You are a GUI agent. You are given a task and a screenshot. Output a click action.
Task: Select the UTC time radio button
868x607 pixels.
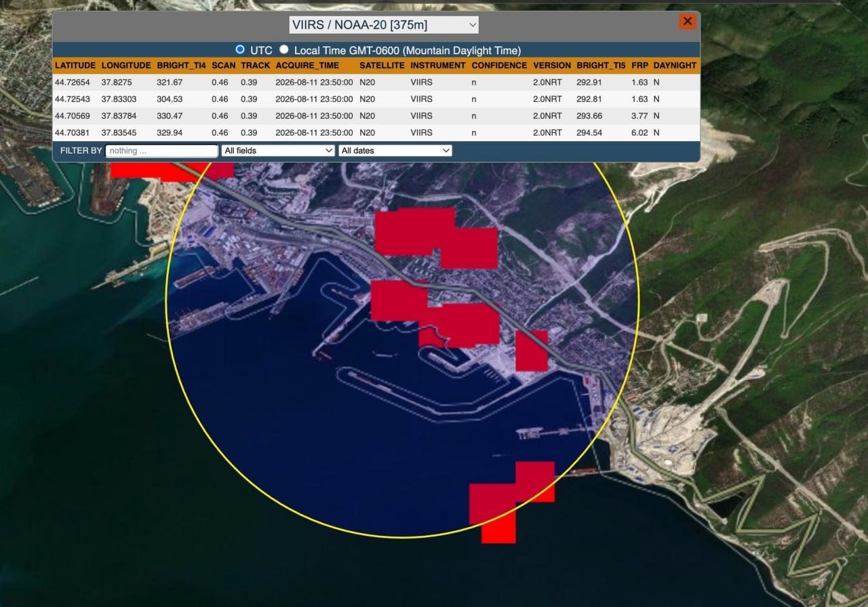pos(239,50)
